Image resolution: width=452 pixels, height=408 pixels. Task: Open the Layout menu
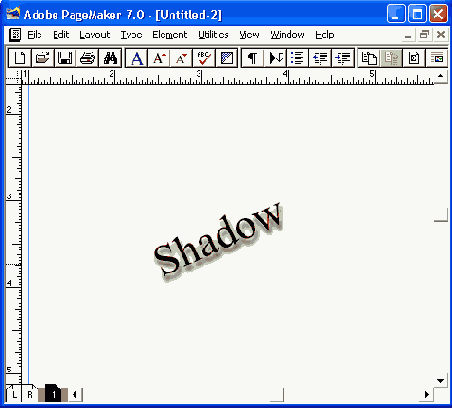tap(95, 35)
